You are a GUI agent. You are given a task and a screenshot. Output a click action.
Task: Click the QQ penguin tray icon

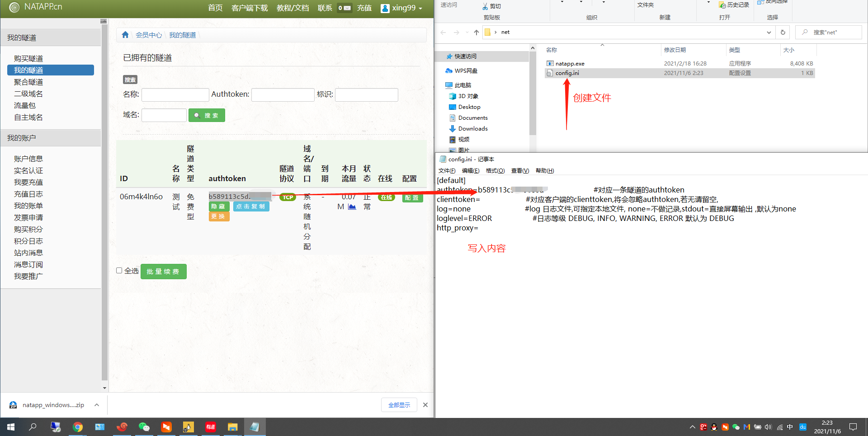[714, 427]
